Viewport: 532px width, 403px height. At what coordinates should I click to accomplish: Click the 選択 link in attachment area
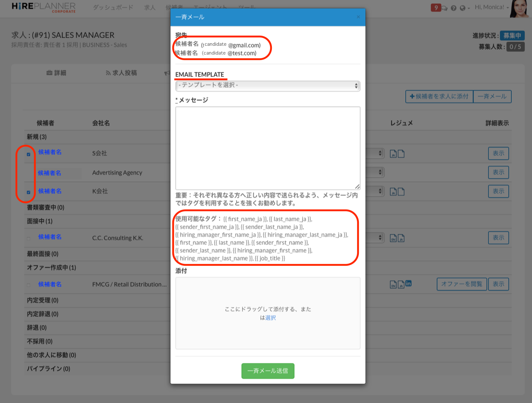[271, 318]
